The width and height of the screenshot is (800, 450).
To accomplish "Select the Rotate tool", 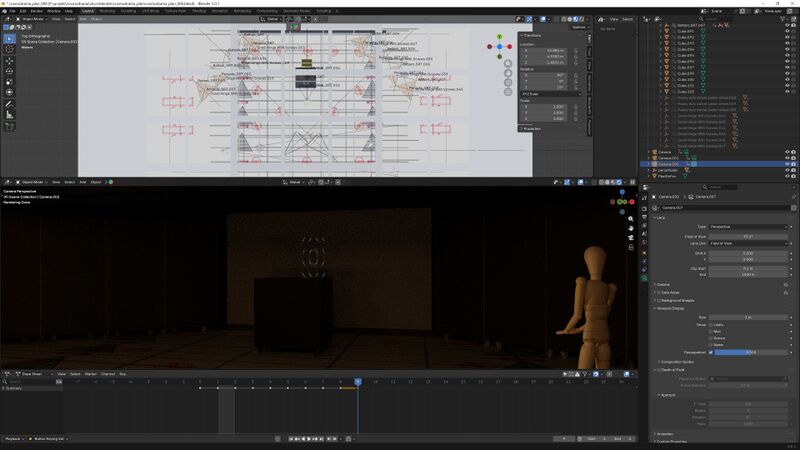I will click(x=9, y=72).
